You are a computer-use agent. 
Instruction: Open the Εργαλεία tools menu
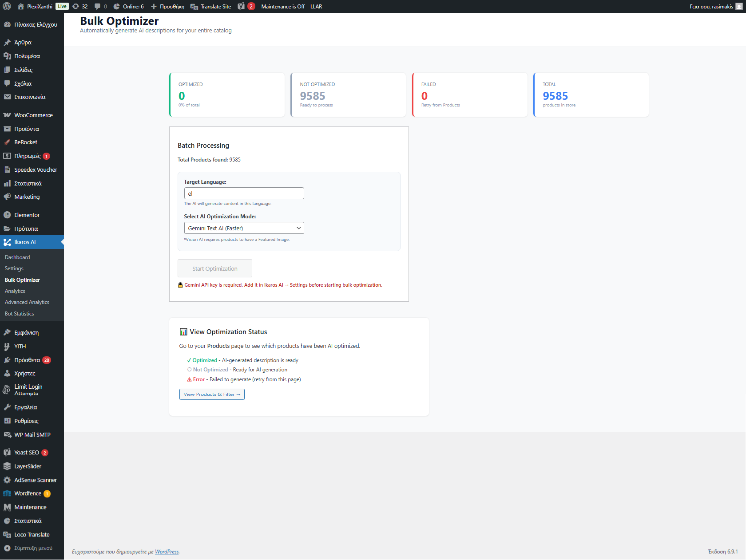[x=32, y=407]
